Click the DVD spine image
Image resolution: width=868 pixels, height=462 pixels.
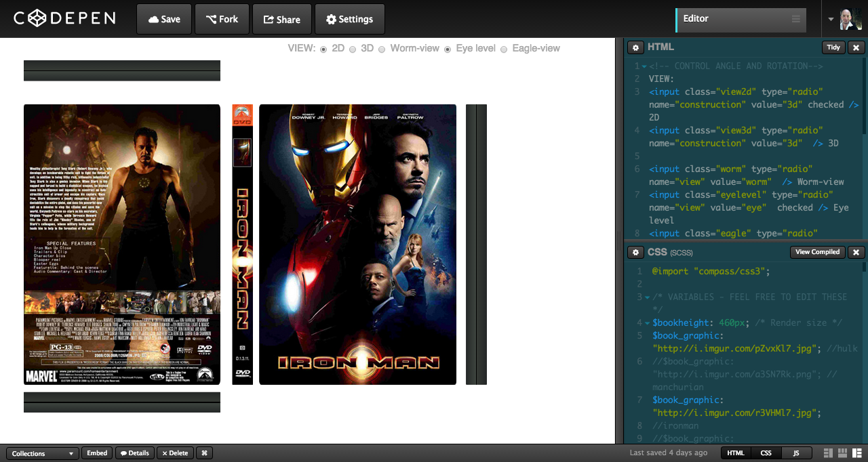(243, 245)
